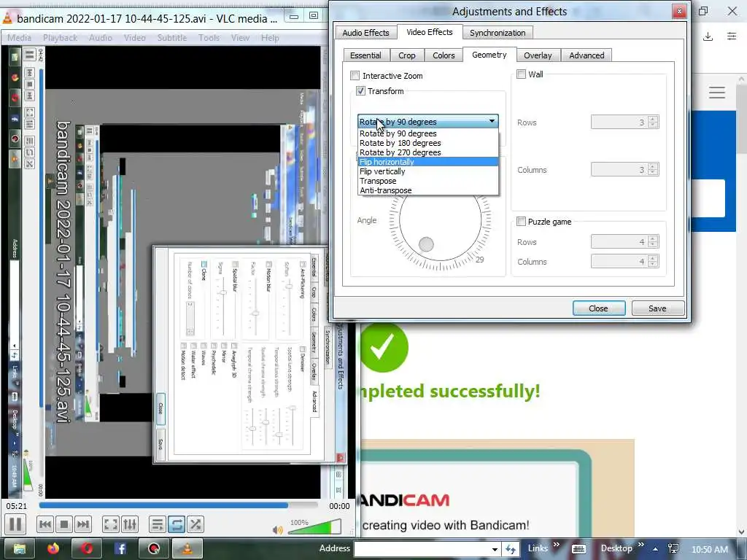Screen dimensions: 747x560
Task: Open Facebook shortcut in taskbar
Action: (120, 548)
